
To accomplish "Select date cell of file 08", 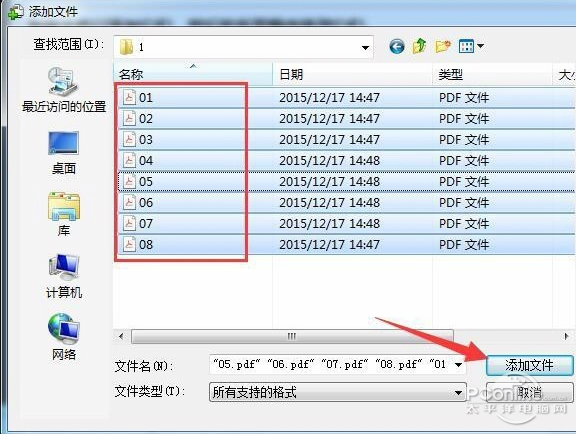I will (x=329, y=244).
